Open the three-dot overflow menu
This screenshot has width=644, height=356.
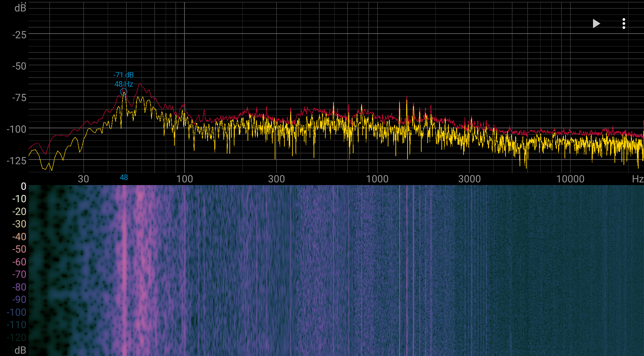[x=624, y=24]
